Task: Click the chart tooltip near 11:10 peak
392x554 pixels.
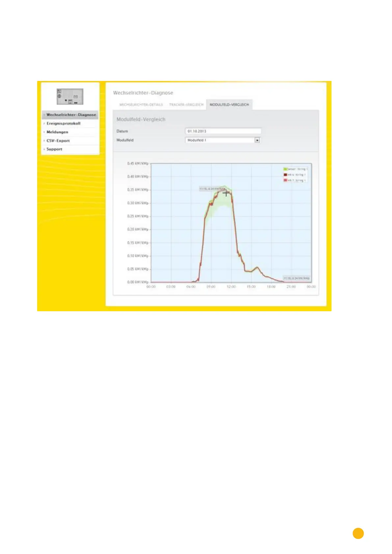Action: (212, 189)
